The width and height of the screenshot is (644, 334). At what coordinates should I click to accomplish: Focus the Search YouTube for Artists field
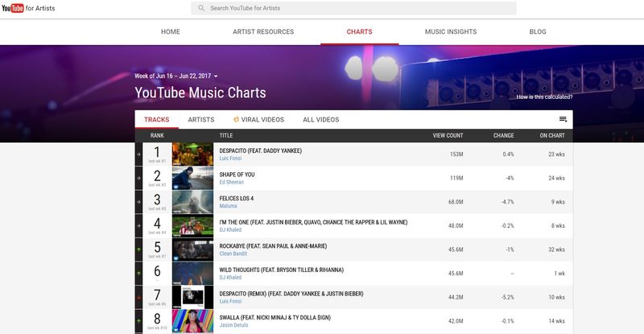353,8
